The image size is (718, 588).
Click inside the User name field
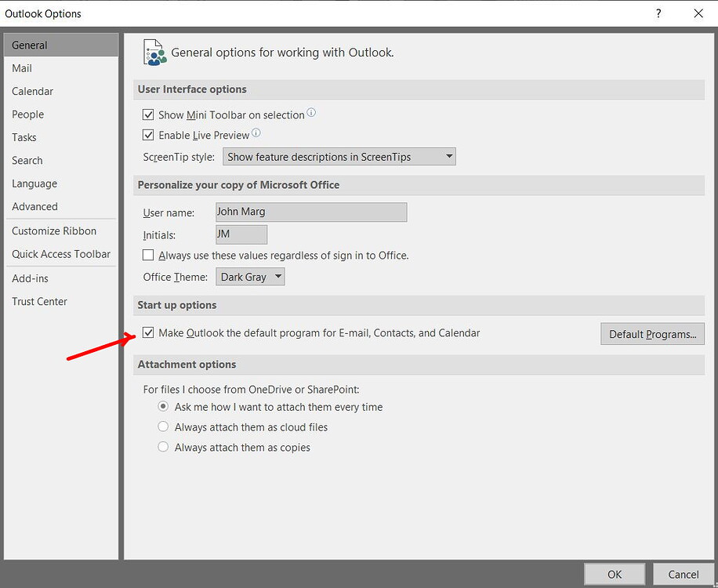[310, 212]
